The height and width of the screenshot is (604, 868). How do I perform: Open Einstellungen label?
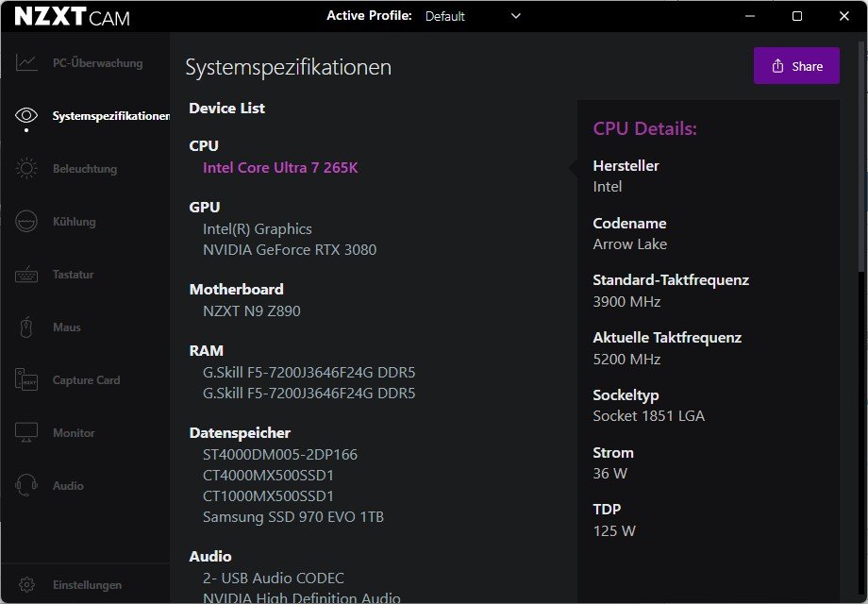(x=87, y=585)
